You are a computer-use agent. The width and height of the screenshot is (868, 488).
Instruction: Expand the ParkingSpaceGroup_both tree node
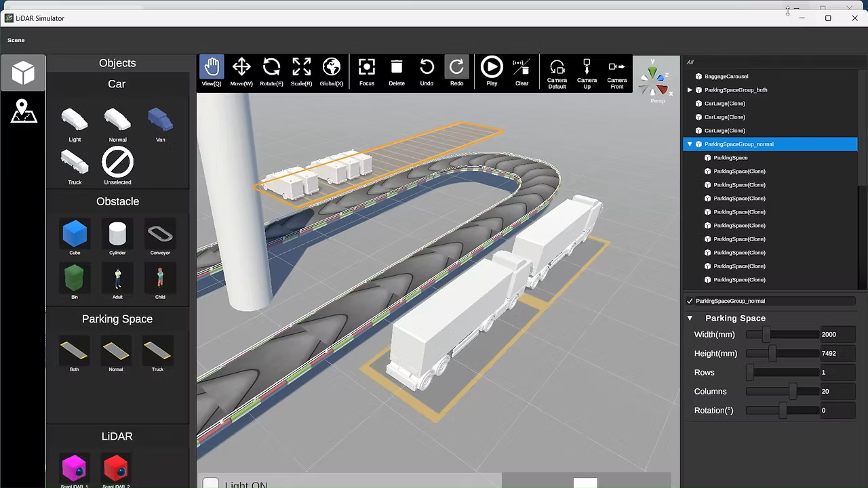[x=690, y=90]
